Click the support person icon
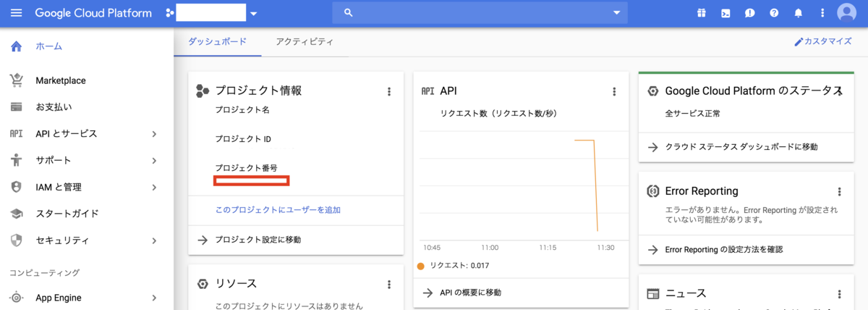 click(16, 160)
